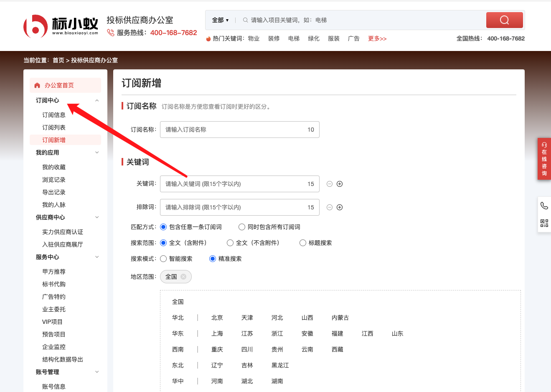This screenshot has height=392, width=551.
Task: Go to 办公室首页 in sidebar
Action: [59, 85]
